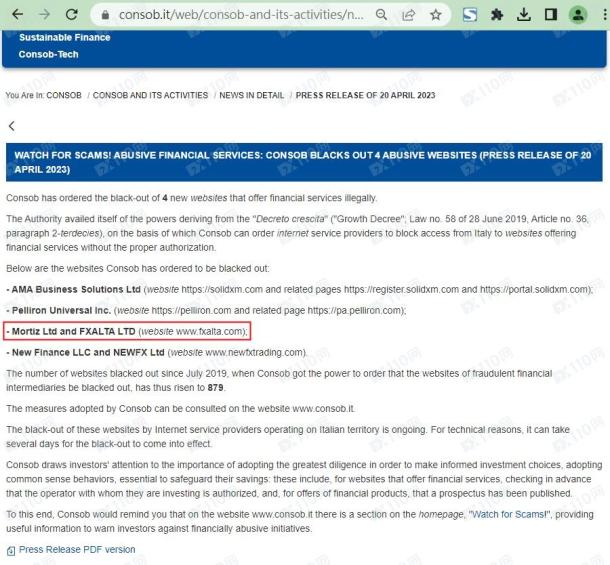Bookmark page with star icon
Screen dimensions: 610x565
[436, 15]
